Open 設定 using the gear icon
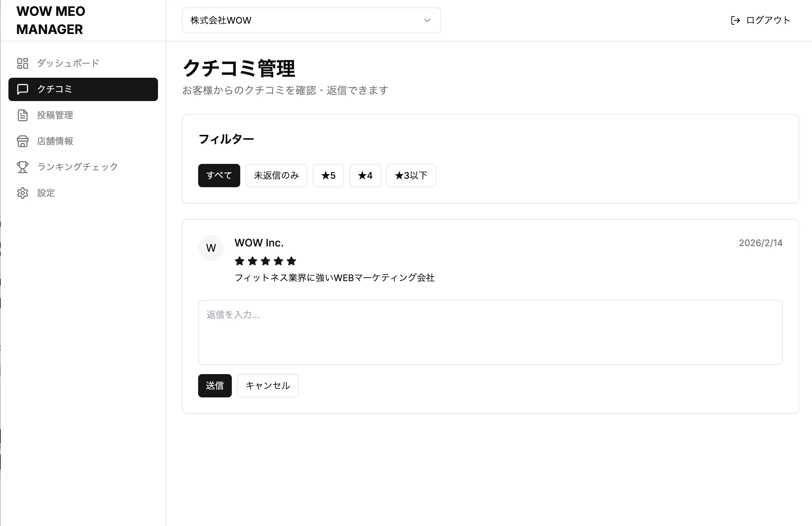The height and width of the screenshot is (526, 812). (23, 193)
